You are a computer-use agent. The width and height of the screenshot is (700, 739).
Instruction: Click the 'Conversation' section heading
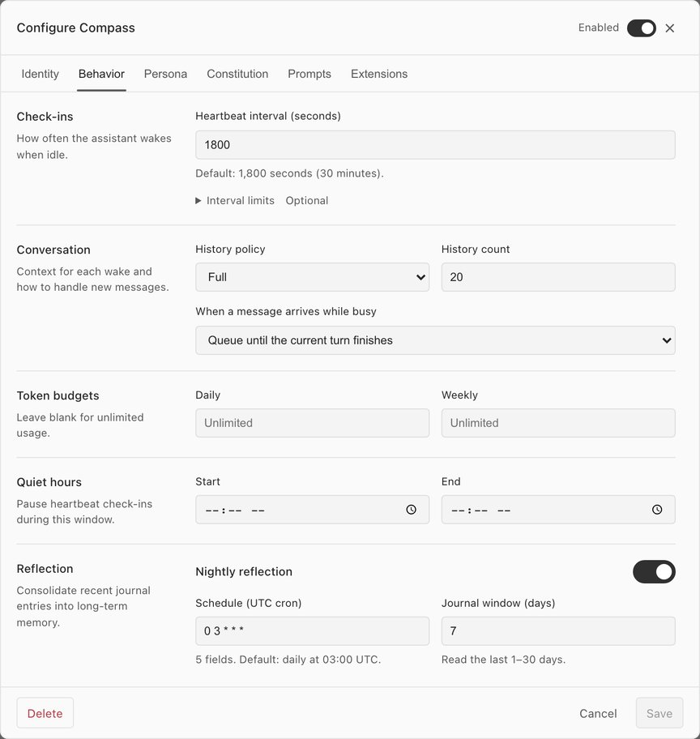pyautogui.click(x=53, y=250)
